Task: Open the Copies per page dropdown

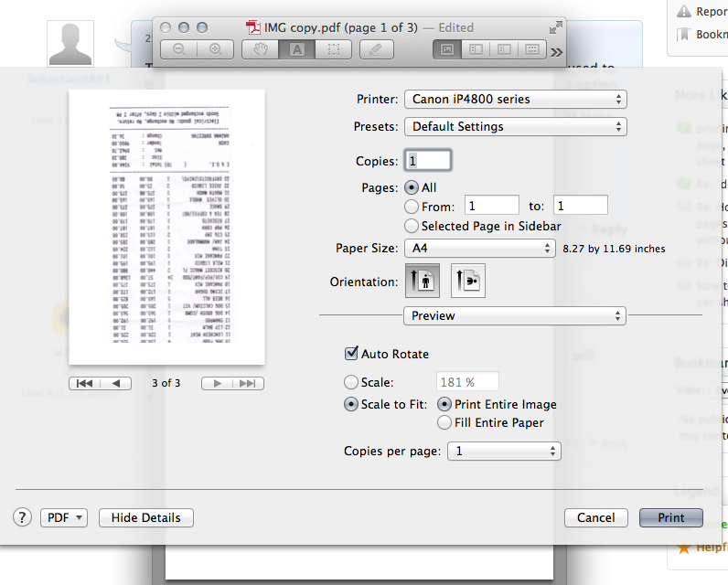Action: (x=504, y=451)
